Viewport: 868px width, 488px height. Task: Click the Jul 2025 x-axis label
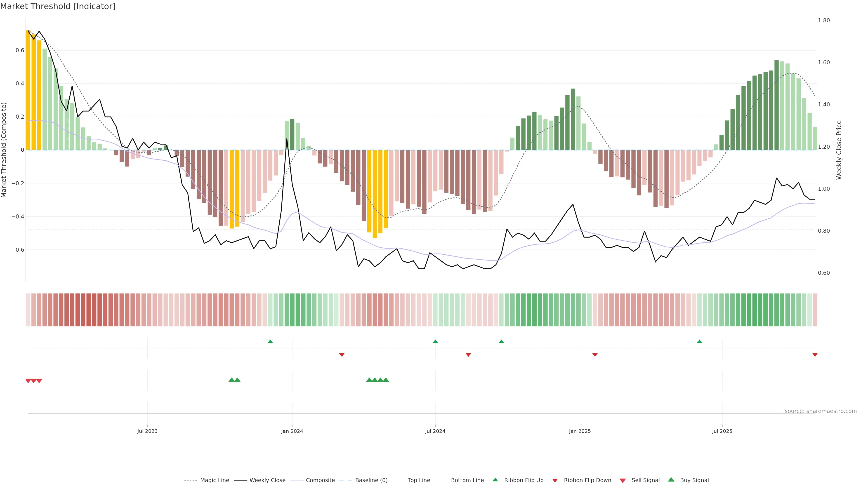point(722,431)
